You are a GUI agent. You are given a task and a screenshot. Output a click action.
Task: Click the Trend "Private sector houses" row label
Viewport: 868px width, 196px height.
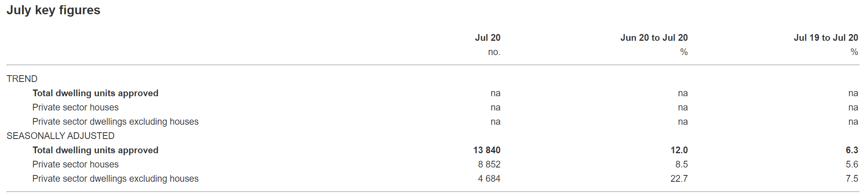pos(75,107)
